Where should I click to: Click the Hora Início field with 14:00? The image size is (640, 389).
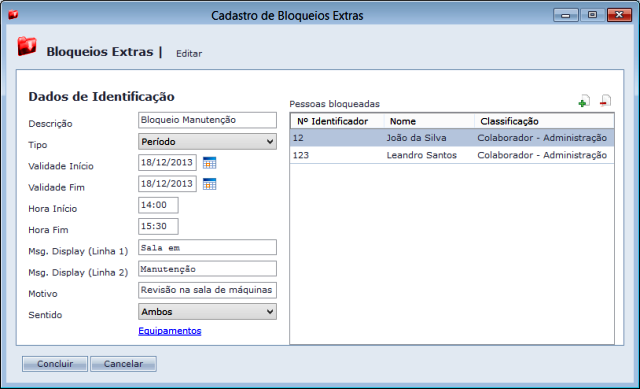tap(158, 205)
